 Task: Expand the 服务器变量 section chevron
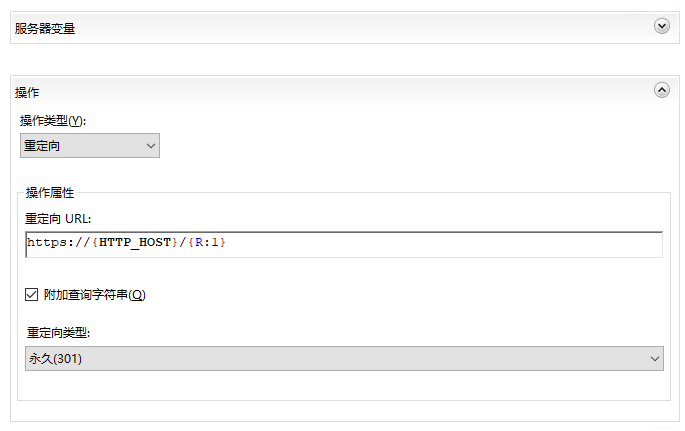[x=661, y=26]
